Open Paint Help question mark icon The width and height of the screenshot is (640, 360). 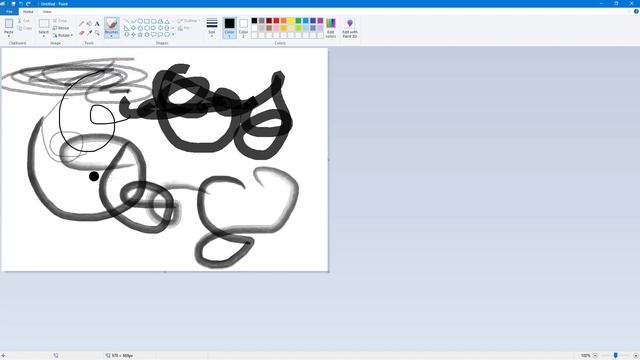pos(636,11)
